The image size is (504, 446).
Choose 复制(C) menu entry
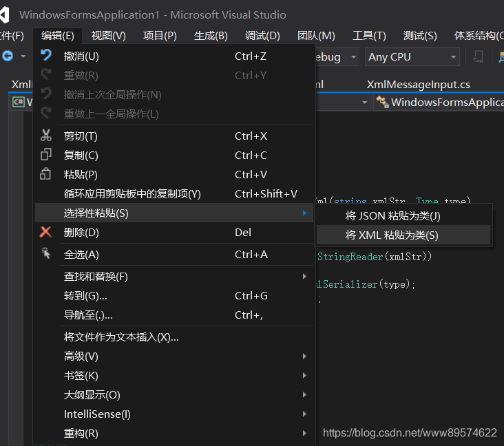click(174, 155)
